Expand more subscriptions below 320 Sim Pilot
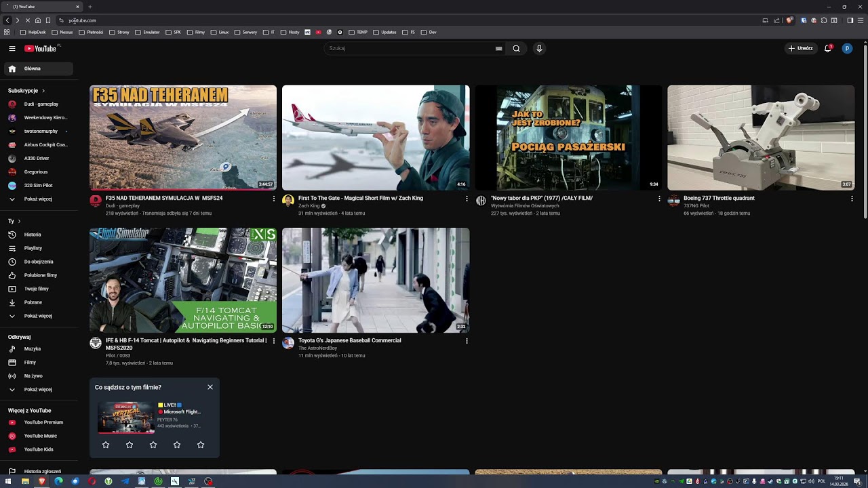This screenshot has width=868, height=488. 39,199
